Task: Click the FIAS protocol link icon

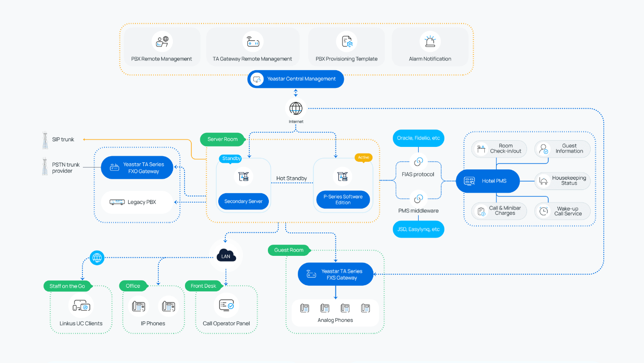Action: pos(418,162)
